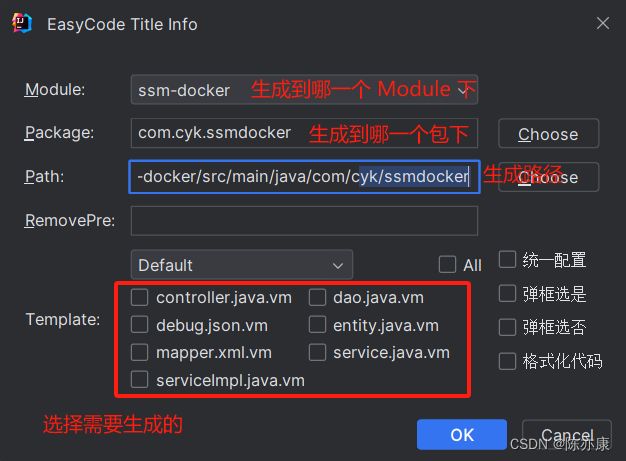Focus the empty RemovePre input field
Image resolution: width=626 pixels, height=461 pixels.
coord(304,220)
